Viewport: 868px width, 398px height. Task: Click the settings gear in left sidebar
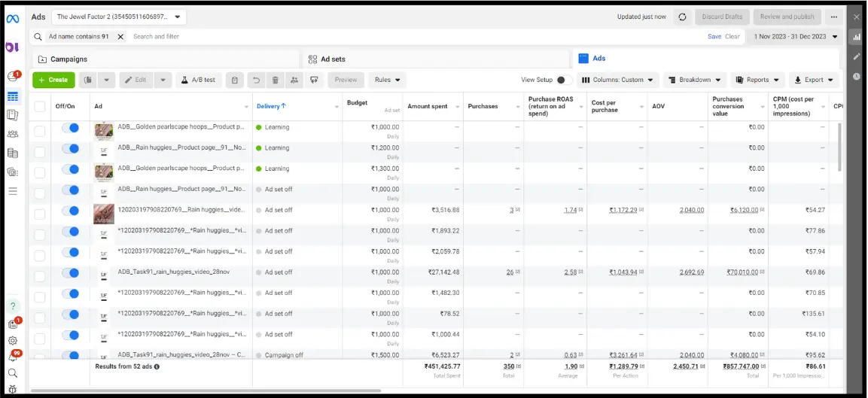tap(12, 340)
